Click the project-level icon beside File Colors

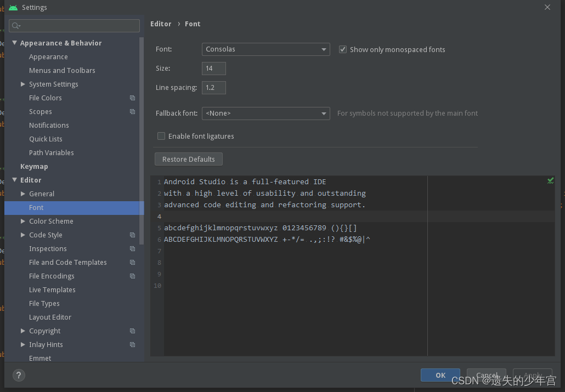point(132,98)
